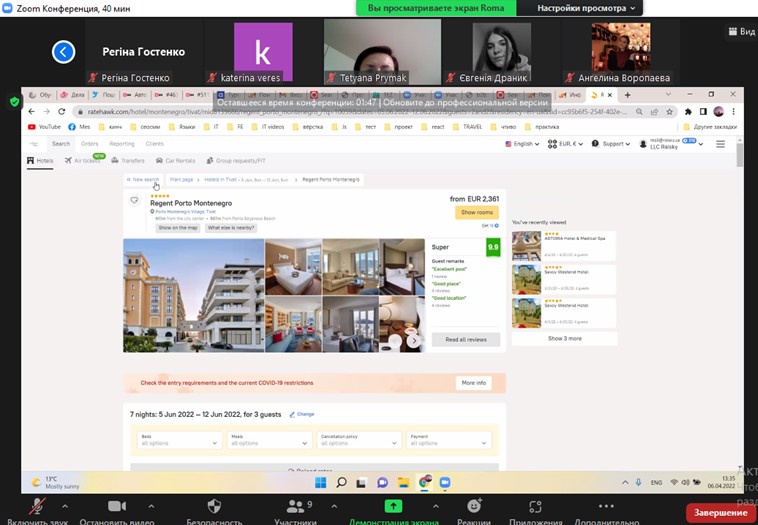This screenshot has height=525, width=758.
Task: Open Zoom video options arrow
Action: (x=151, y=506)
